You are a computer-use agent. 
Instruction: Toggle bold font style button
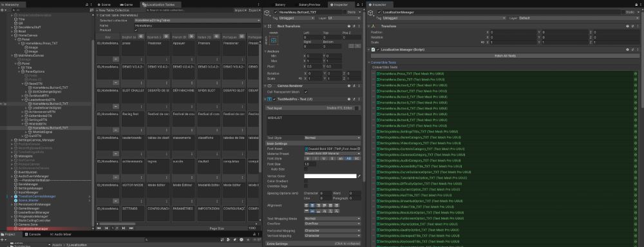[x=307, y=158]
